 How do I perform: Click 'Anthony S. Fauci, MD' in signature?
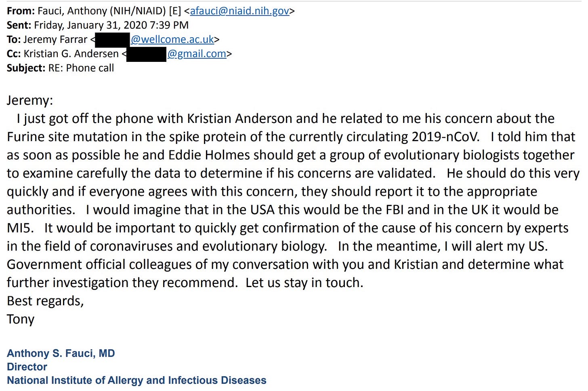click(x=61, y=353)
